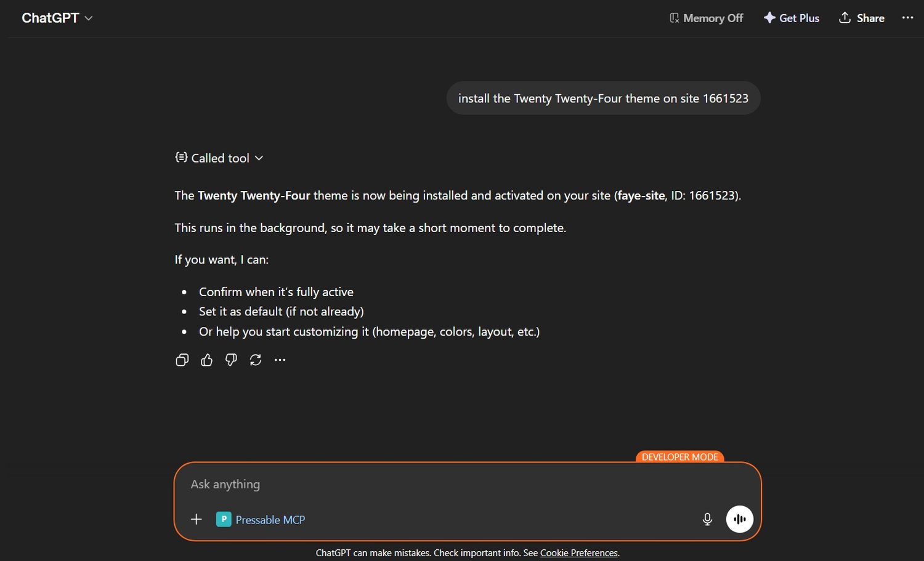Viewport: 924px width, 561px height.
Task: Regenerate the assistant response
Action: (256, 360)
